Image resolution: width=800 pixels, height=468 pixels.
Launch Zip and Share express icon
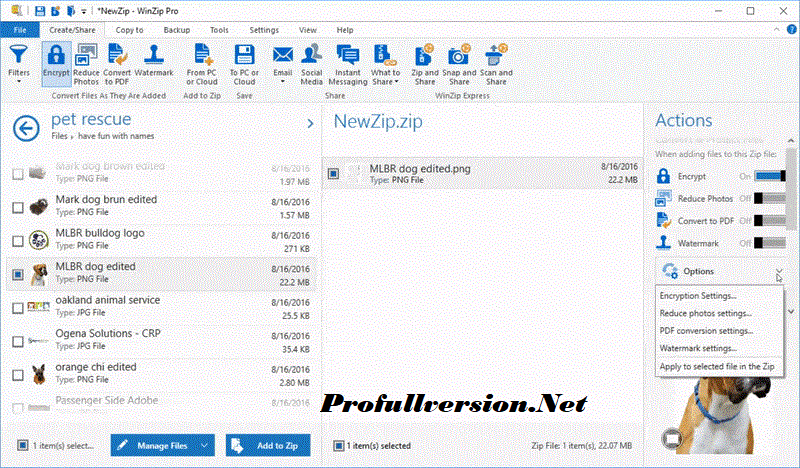point(424,56)
